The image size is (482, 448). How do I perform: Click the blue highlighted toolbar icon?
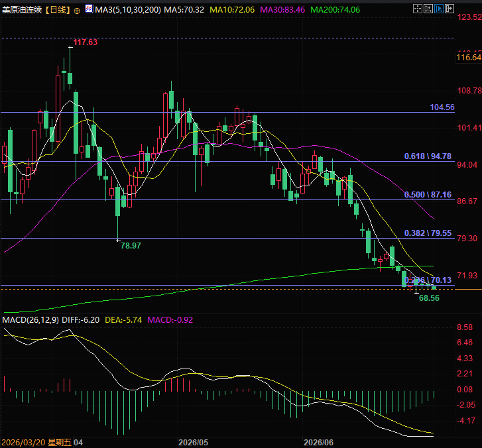(x=439, y=9)
